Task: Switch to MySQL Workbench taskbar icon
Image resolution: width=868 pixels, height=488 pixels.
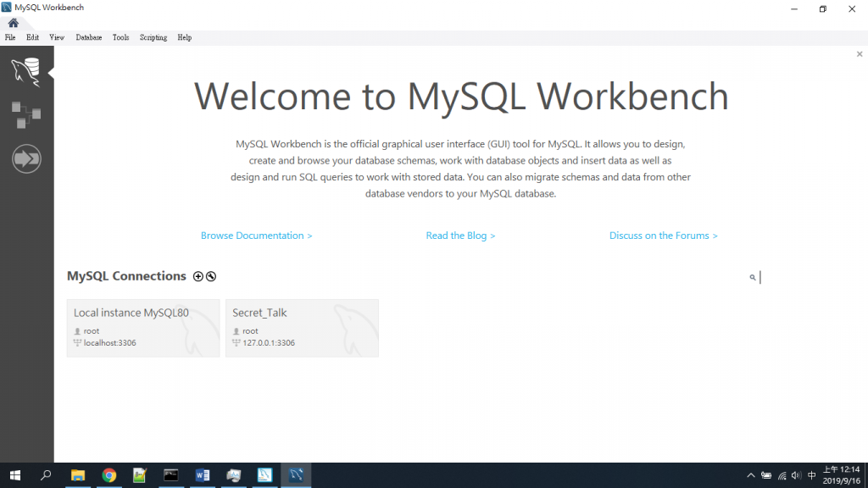Action: pos(296,475)
